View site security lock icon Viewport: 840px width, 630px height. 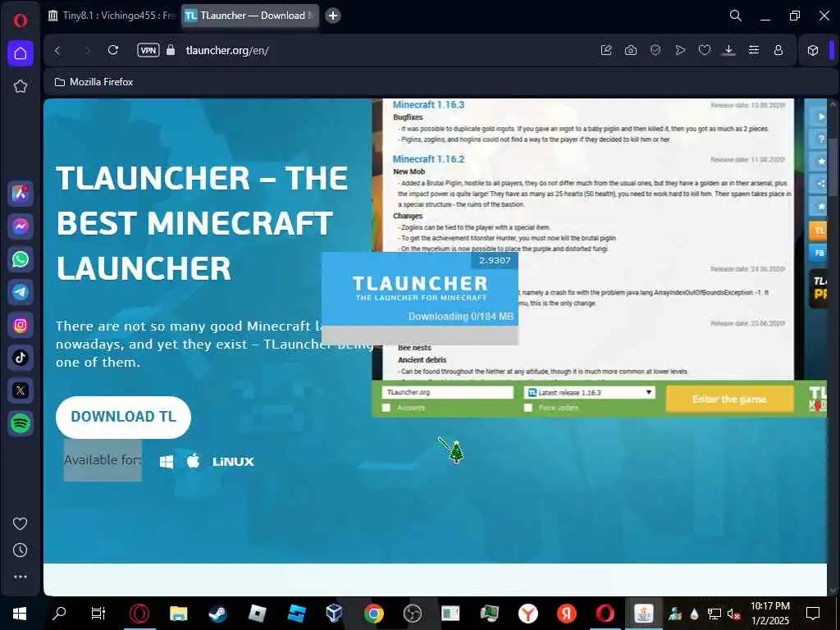pos(171,50)
